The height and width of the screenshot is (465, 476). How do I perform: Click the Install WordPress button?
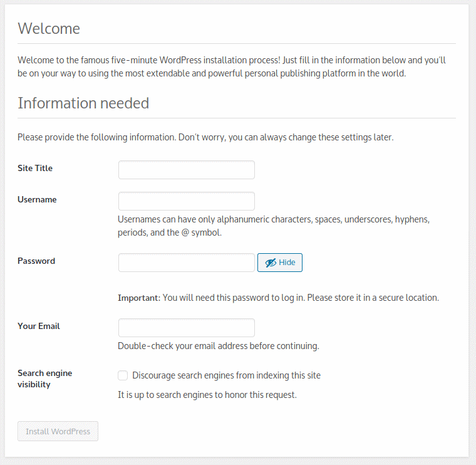pyautogui.click(x=58, y=431)
